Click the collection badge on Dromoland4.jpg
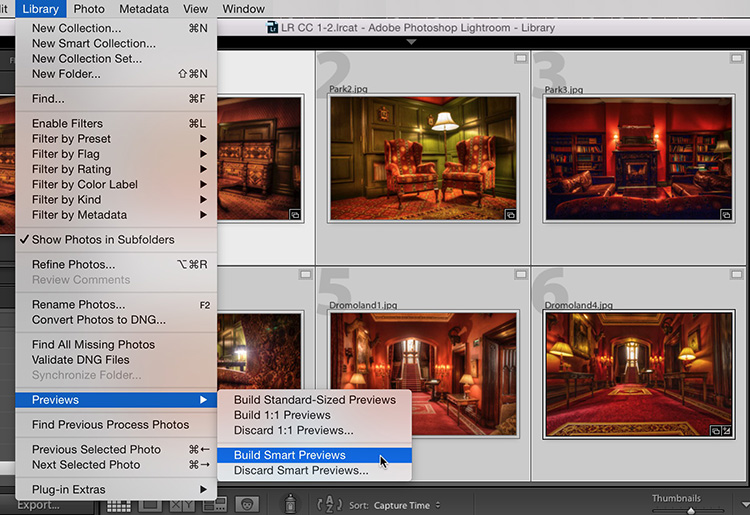 point(716,430)
